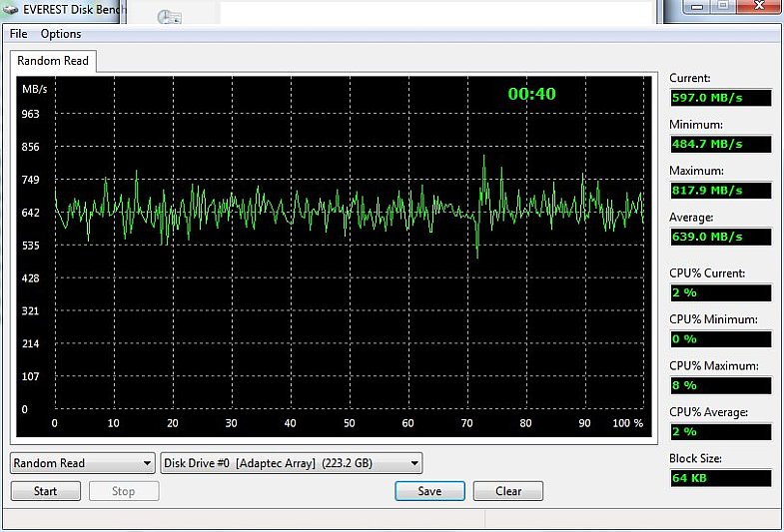Click the 10 label on the horizontal axis
The height and width of the screenshot is (532, 784).
114,423
